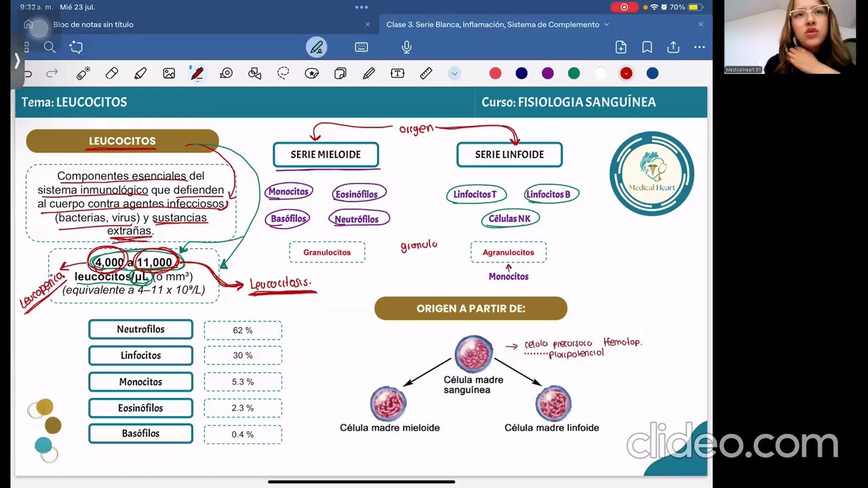Add a new page to notebook
The width and height of the screenshot is (868, 488).
point(620,47)
